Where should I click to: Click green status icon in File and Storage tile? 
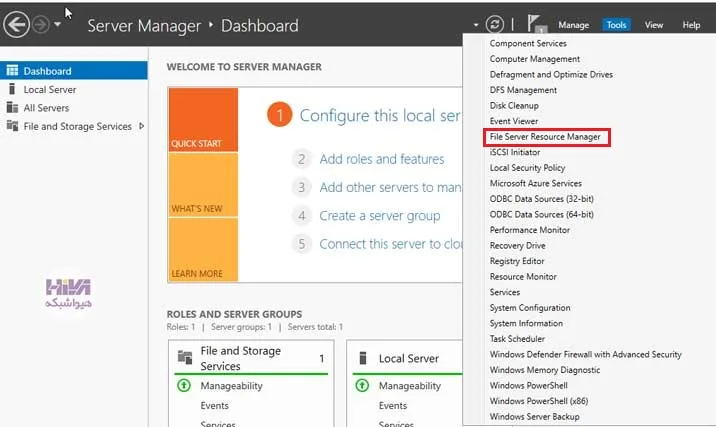pyautogui.click(x=184, y=385)
